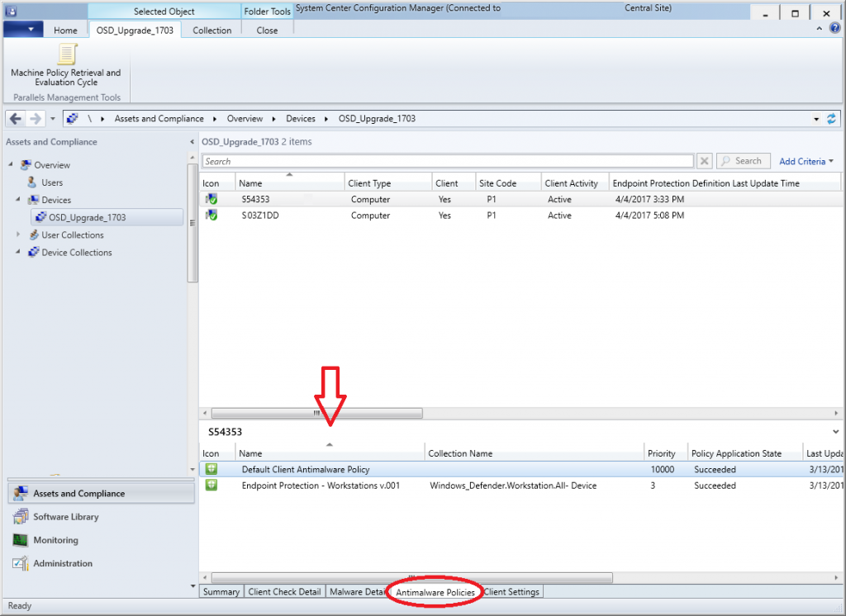Switch to the Close ribbon tab
This screenshot has height=616, width=846.
point(267,31)
